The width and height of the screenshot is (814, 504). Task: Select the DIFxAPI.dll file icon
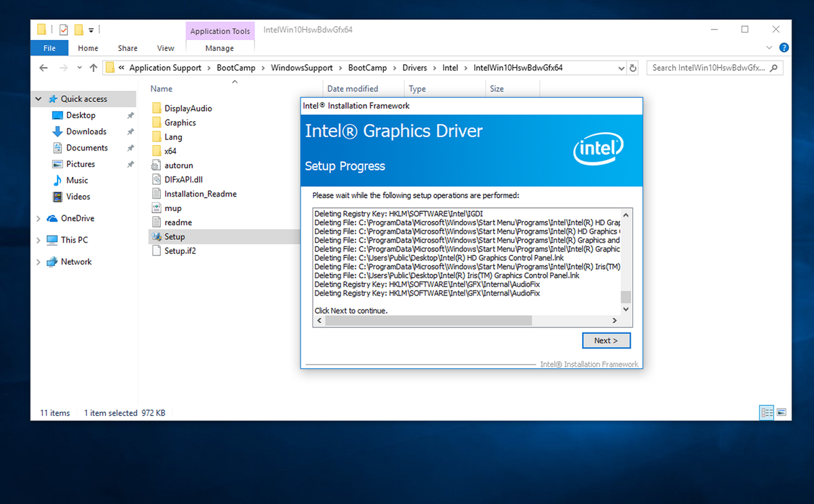[157, 180]
